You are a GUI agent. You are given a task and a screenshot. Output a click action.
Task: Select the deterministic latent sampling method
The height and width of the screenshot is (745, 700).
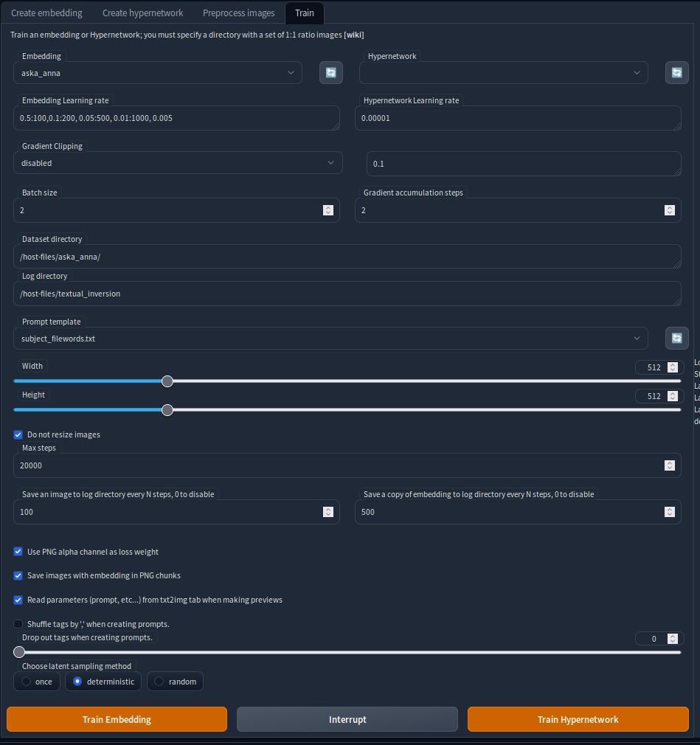[x=103, y=682]
